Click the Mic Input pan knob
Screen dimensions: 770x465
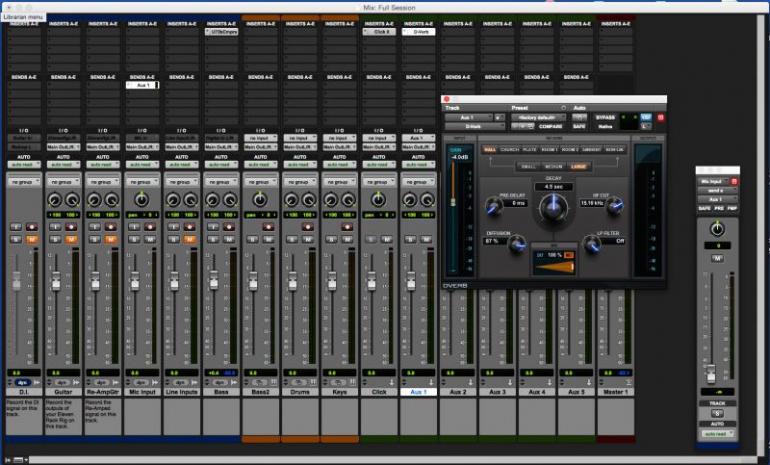coord(141,200)
